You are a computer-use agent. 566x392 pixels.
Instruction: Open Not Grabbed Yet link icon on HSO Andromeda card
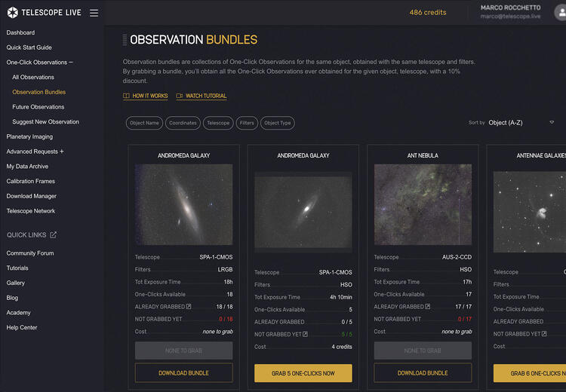tap(305, 334)
